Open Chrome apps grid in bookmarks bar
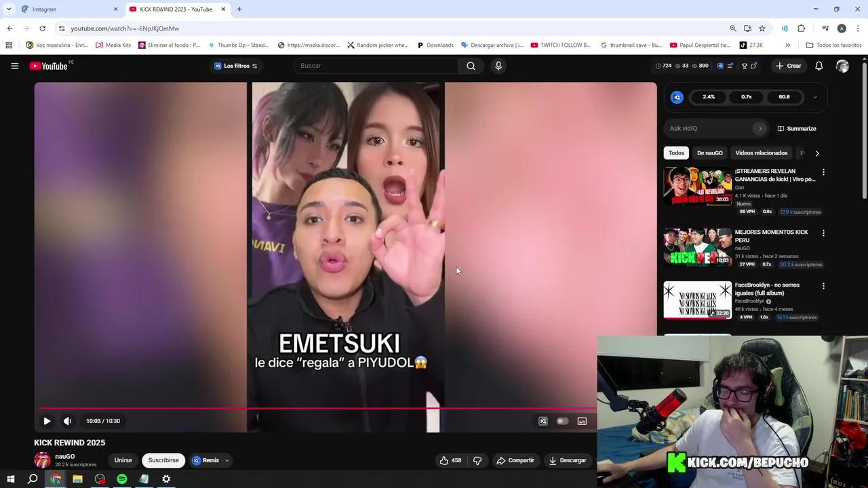 (9, 45)
